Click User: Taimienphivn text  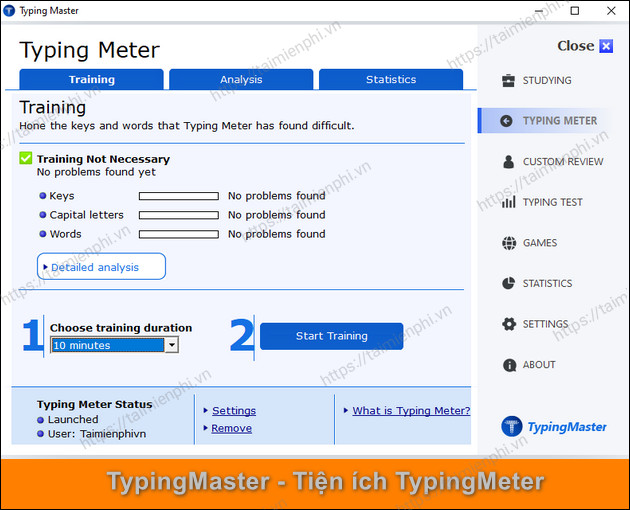[x=97, y=434]
